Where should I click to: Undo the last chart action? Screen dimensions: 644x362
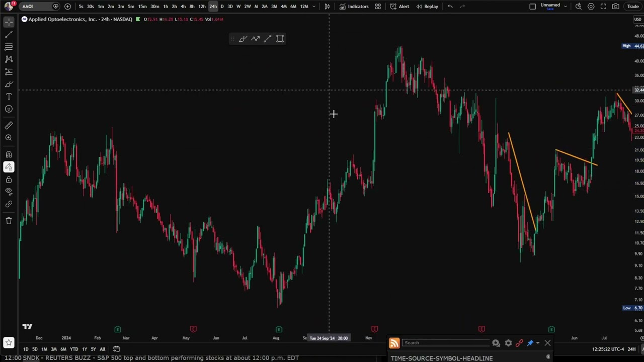[450, 7]
